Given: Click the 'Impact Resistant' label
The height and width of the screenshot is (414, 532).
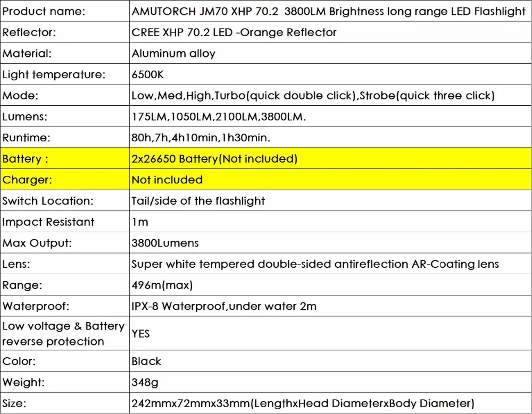Looking at the screenshot, I should 48,222.
